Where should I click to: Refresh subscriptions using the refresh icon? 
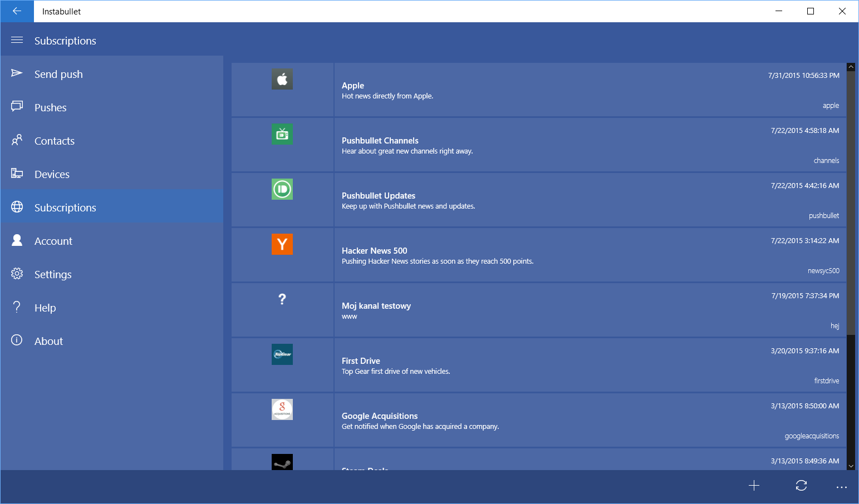click(801, 486)
